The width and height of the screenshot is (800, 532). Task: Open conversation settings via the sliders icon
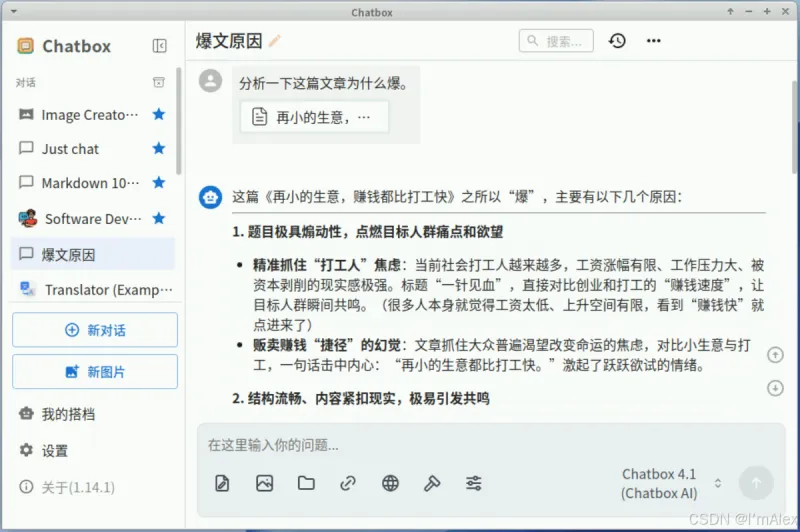[x=474, y=483]
